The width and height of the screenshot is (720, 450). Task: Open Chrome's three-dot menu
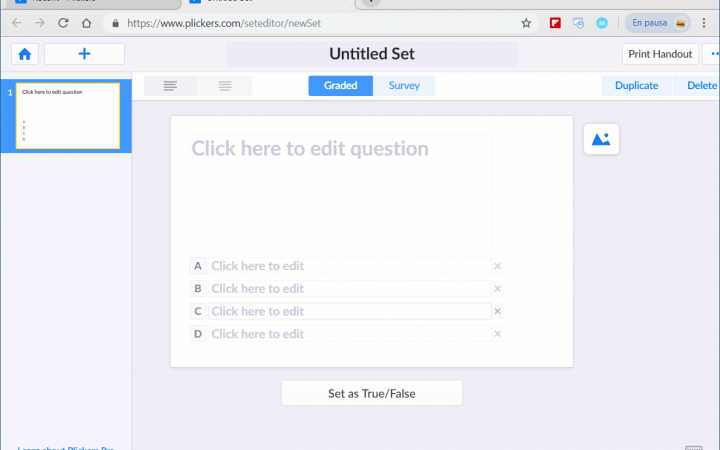[x=703, y=23]
